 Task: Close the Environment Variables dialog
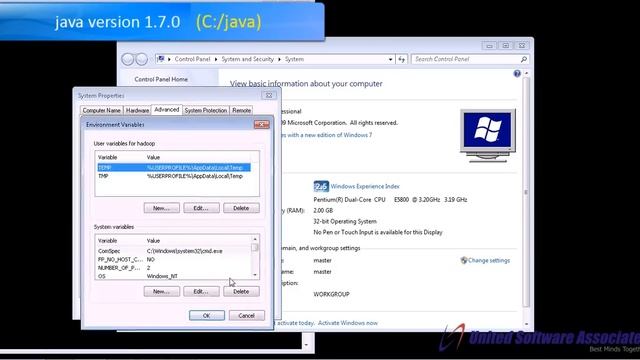pyautogui.click(x=262, y=124)
